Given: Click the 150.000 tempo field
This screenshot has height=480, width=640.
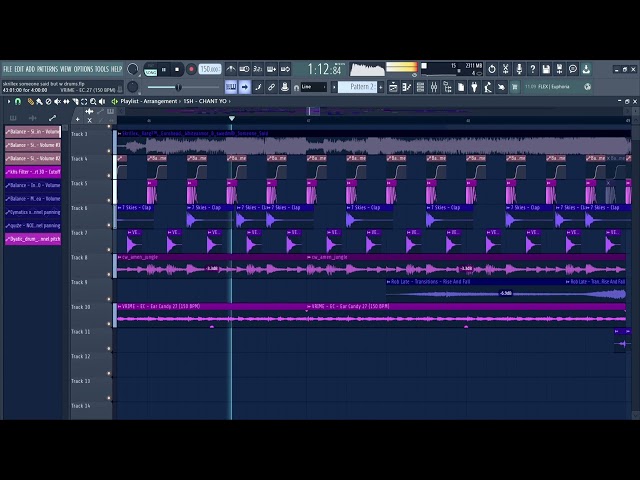Looking at the screenshot, I should coord(210,69).
